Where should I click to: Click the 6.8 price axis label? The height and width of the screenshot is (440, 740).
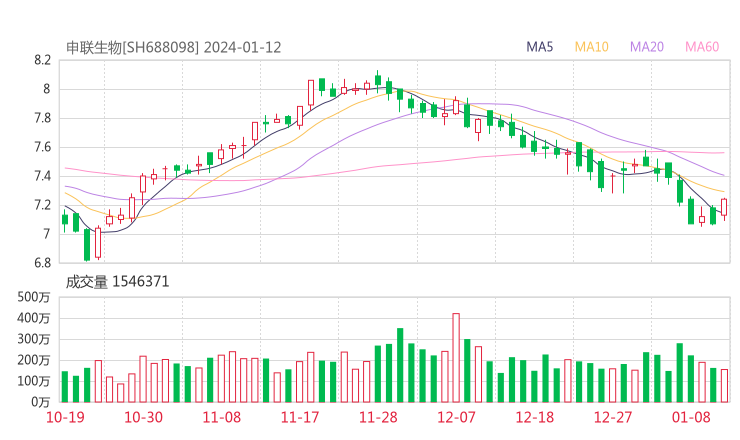pyautogui.click(x=42, y=263)
